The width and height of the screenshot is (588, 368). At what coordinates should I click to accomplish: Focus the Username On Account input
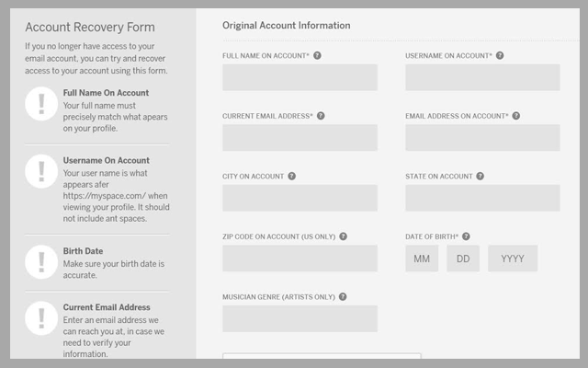pos(482,77)
